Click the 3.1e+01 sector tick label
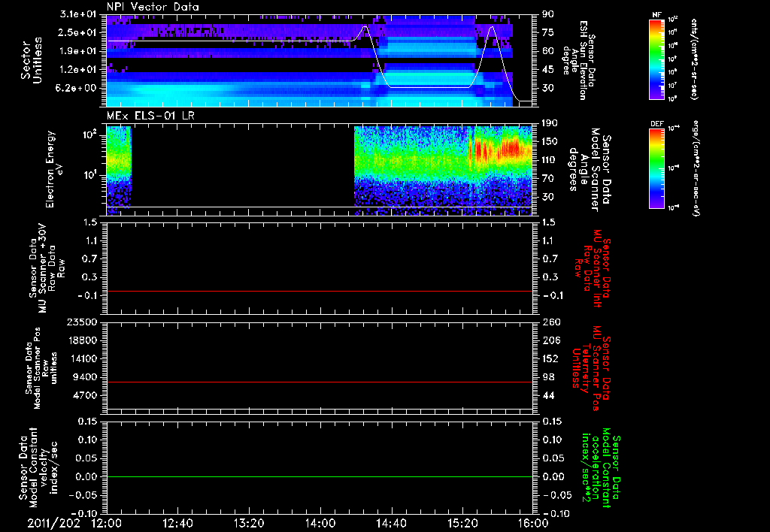 point(79,14)
